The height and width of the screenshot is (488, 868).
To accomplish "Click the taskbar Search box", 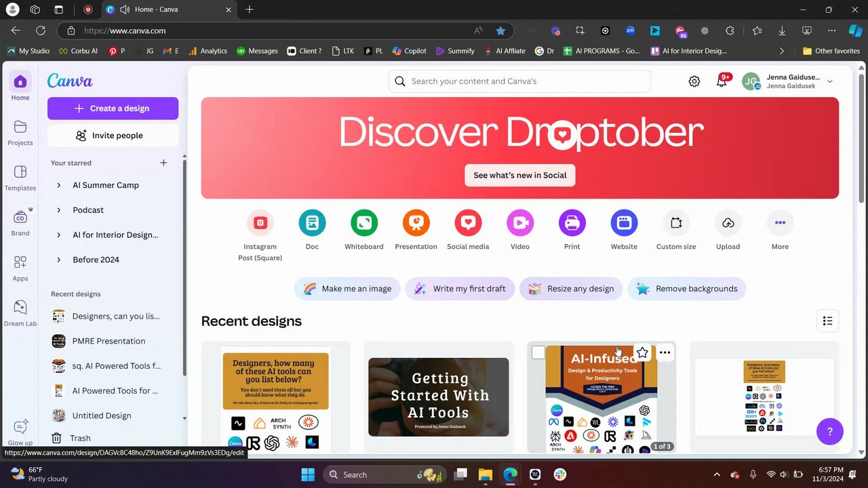I will (x=384, y=474).
